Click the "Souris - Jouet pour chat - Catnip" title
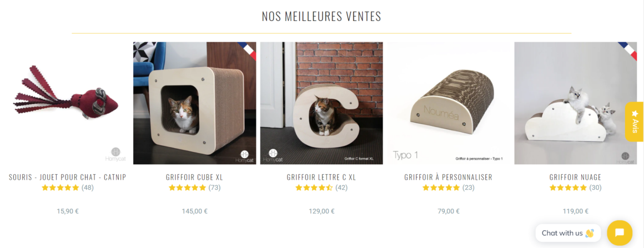The height and width of the screenshot is (248, 644). tap(67, 177)
